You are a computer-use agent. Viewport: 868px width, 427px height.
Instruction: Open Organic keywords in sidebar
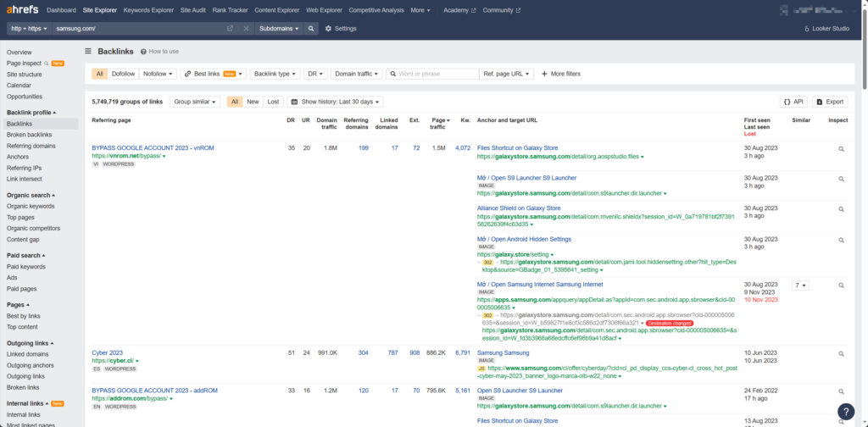pyautogui.click(x=31, y=207)
